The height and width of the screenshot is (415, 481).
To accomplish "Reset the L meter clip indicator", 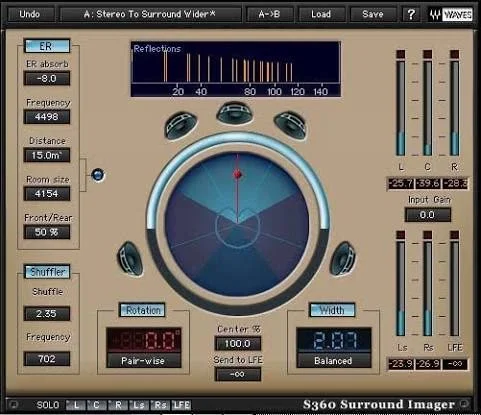I will pos(401,54).
